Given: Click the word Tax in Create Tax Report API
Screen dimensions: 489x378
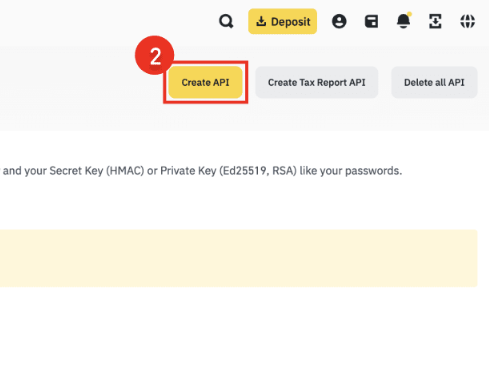Looking at the screenshot, I should (x=307, y=82).
